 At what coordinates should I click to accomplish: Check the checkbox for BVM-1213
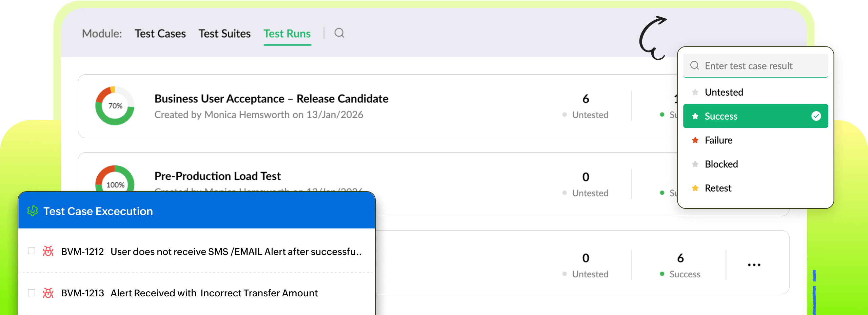(x=32, y=292)
